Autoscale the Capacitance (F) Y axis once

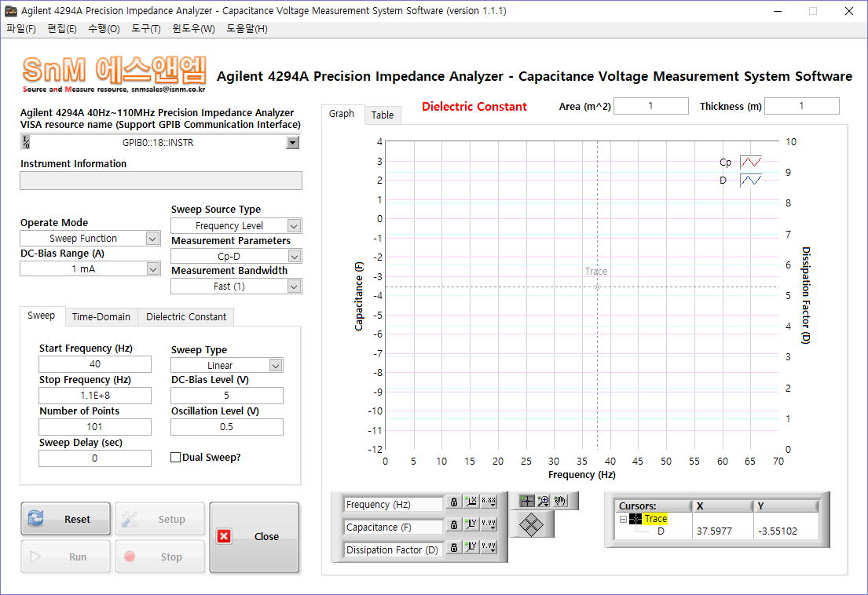pos(471,525)
